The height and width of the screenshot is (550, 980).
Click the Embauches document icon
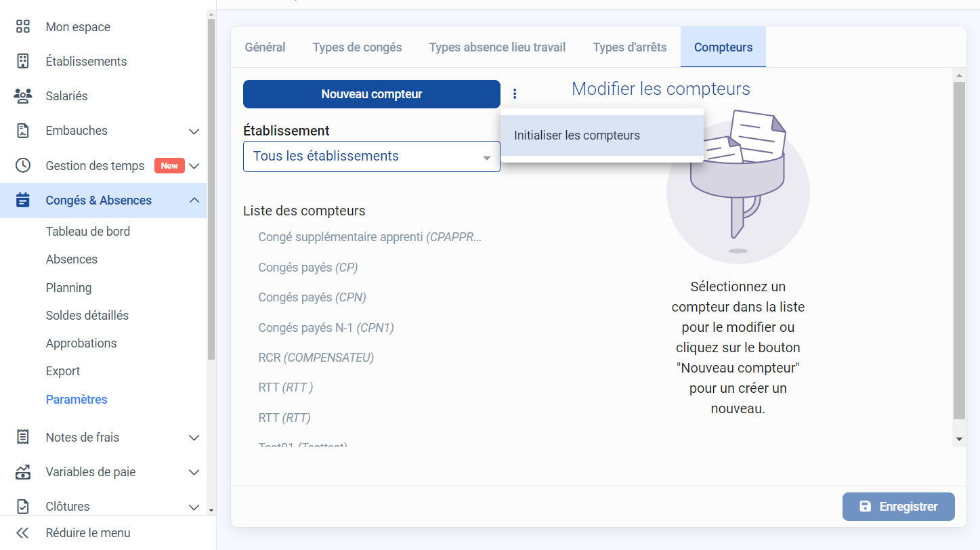(x=23, y=131)
